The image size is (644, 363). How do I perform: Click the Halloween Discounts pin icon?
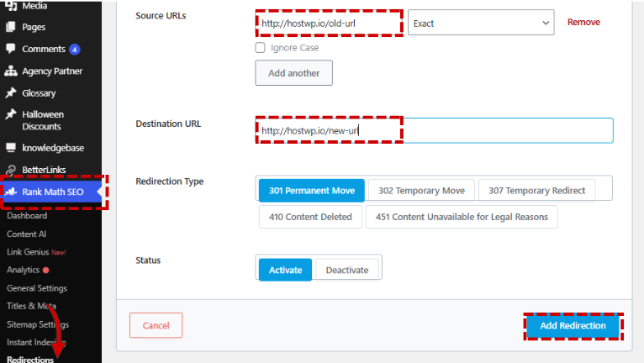click(11, 114)
